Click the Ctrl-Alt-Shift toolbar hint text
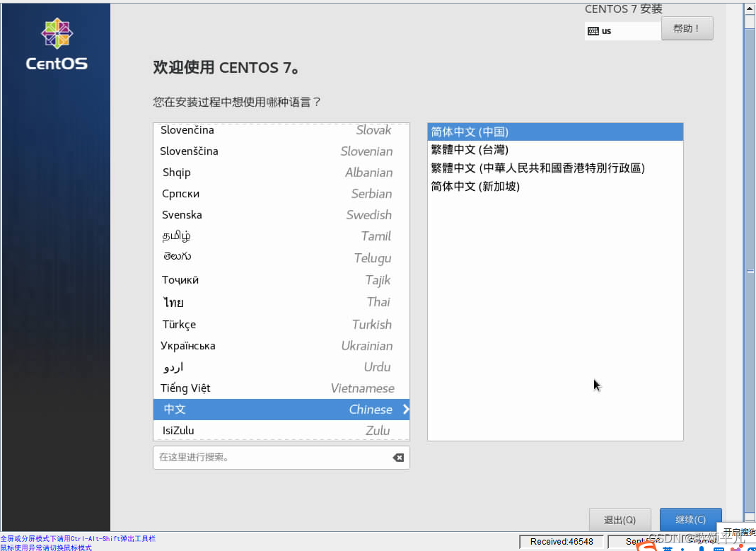The height and width of the screenshot is (551, 756). pos(78,538)
